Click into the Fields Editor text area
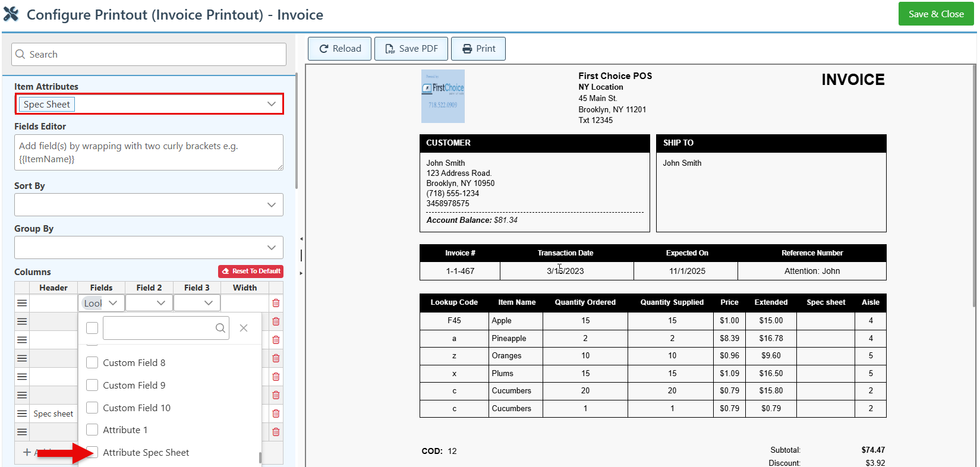980x467 pixels. [x=149, y=153]
